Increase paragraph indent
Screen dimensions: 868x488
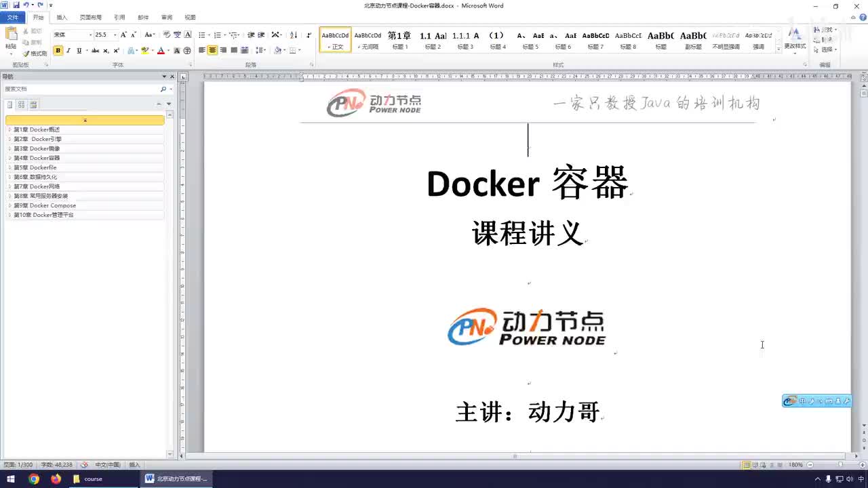(261, 35)
